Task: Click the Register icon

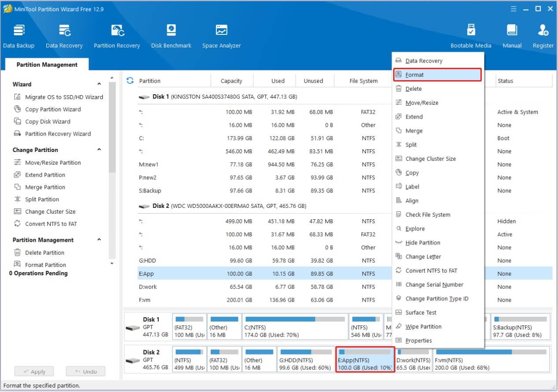Action: coord(543,35)
